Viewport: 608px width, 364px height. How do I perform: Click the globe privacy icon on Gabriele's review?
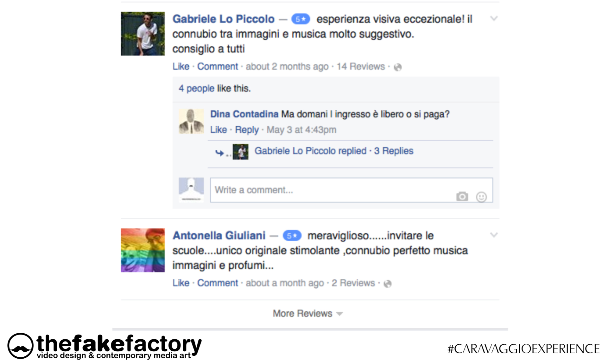[398, 67]
